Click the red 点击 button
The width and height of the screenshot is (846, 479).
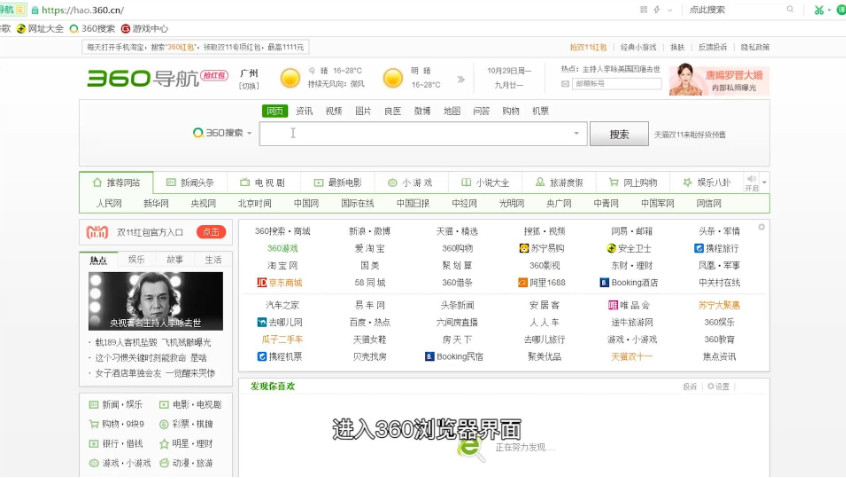coord(210,232)
